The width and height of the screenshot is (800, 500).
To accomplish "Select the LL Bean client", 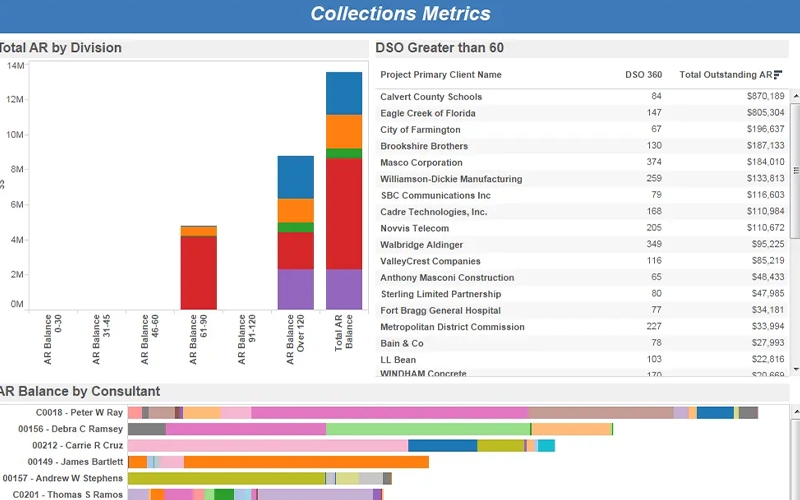I will [398, 360].
